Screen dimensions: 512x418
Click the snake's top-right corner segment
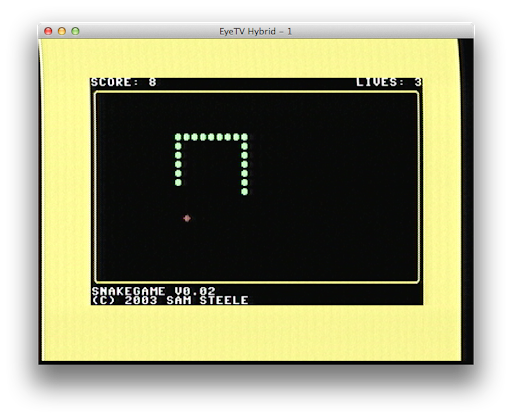click(244, 137)
